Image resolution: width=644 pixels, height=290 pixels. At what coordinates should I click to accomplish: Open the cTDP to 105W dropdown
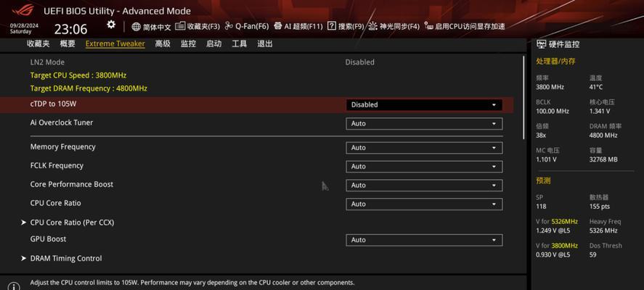click(424, 104)
